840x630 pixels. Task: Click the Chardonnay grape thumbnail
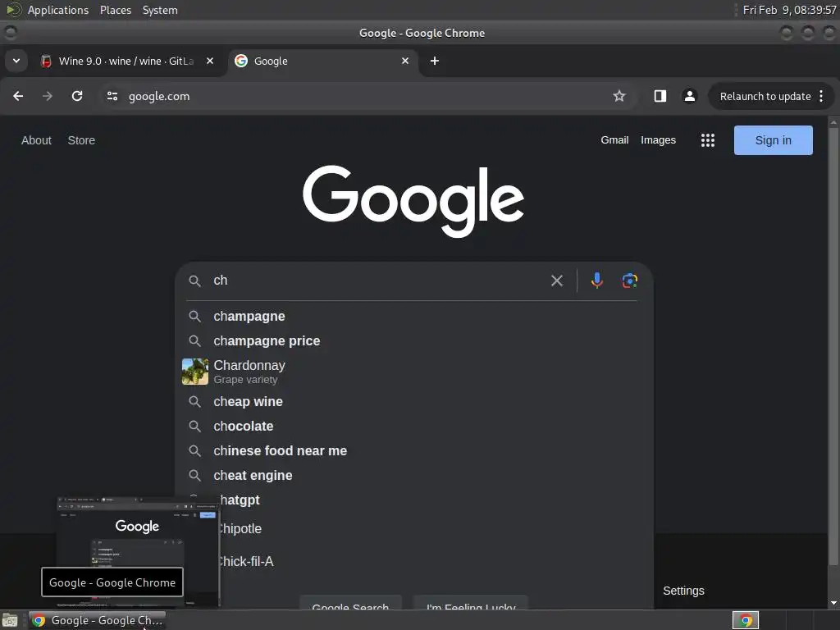(x=195, y=372)
